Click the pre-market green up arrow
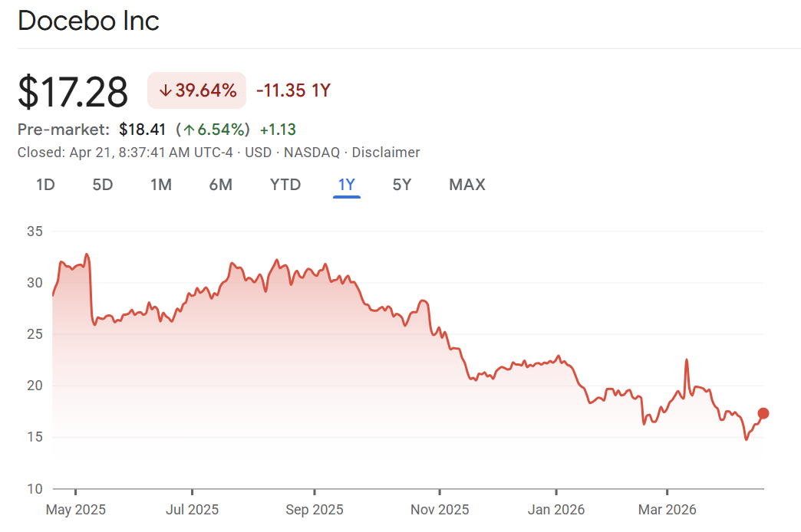801x532 pixels. click(x=187, y=130)
